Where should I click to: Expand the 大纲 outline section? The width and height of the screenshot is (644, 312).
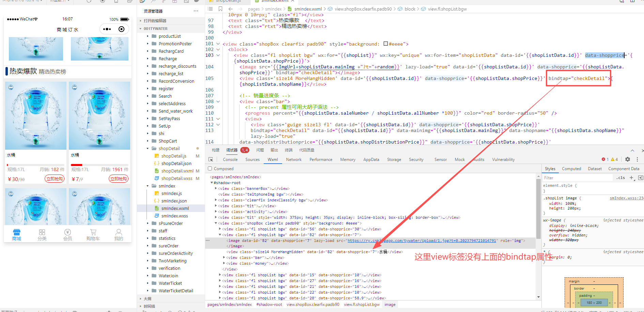coord(147,299)
